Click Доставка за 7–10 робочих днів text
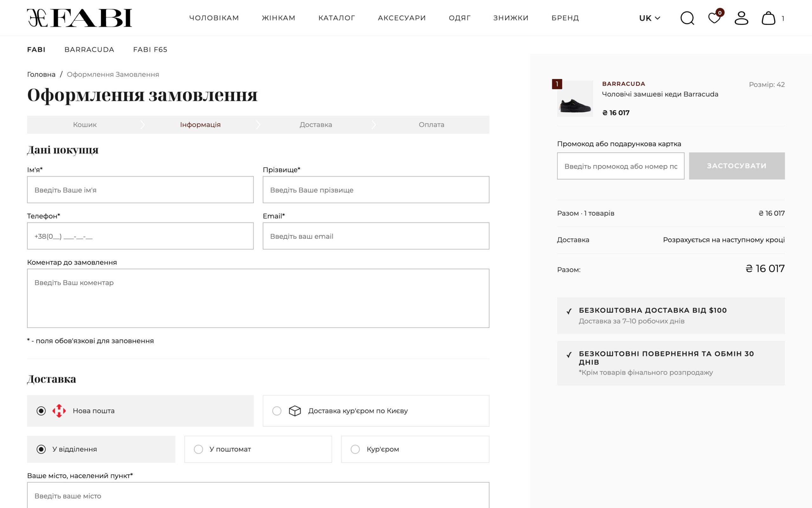 click(632, 321)
